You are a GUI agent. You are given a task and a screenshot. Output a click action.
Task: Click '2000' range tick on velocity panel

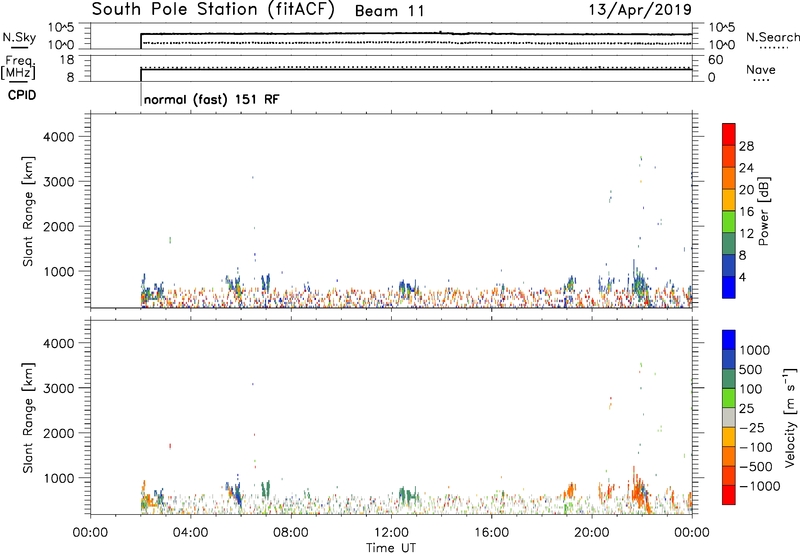59,433
